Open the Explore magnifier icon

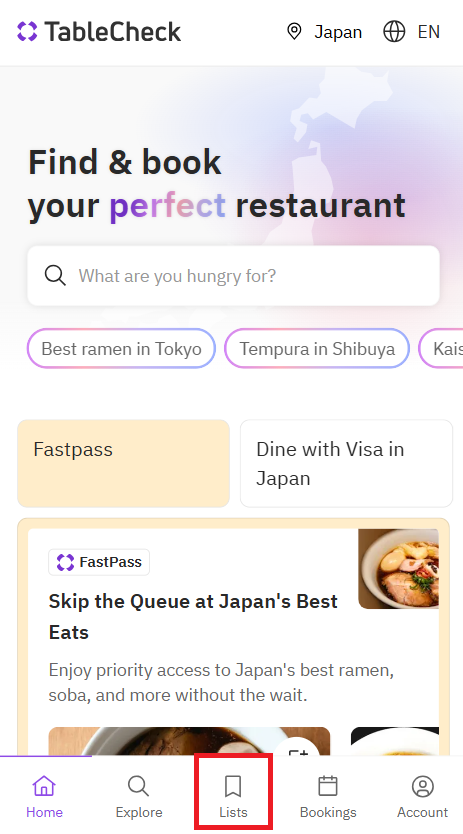139,786
